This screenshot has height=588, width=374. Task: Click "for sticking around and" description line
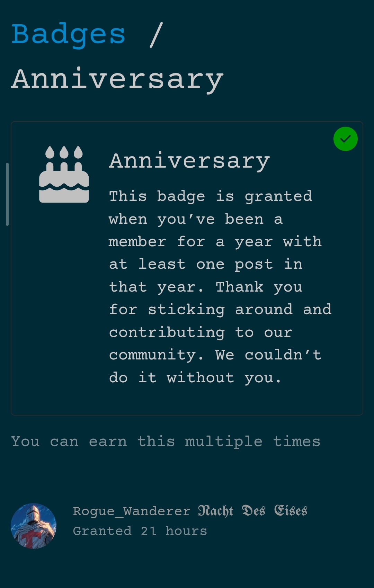pos(220,309)
